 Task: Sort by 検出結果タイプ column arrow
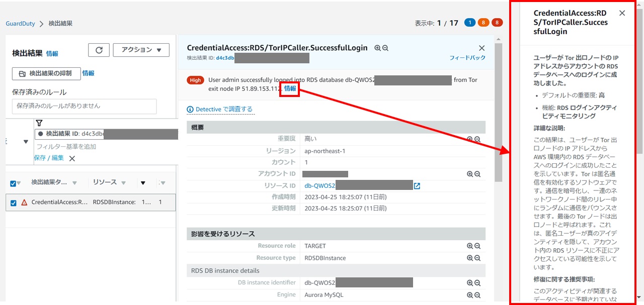[74, 183]
